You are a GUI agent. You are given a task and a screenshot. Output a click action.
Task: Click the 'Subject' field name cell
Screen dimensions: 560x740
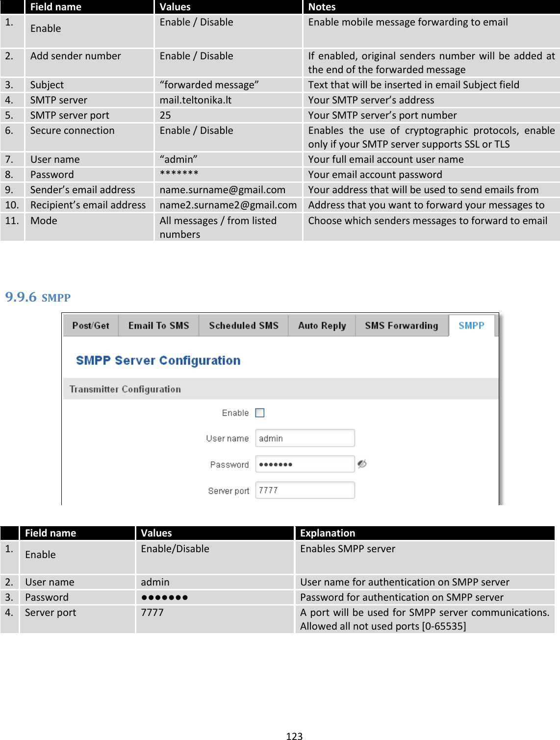(89, 85)
